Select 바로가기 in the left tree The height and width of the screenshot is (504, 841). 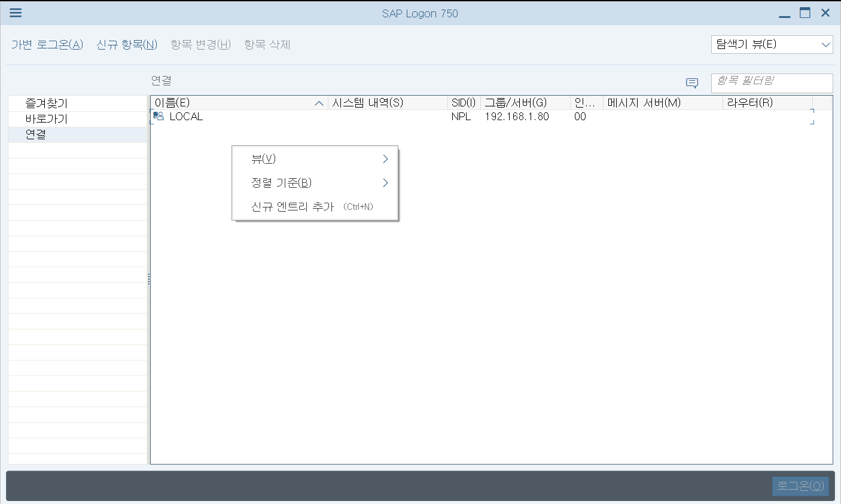[47, 119]
